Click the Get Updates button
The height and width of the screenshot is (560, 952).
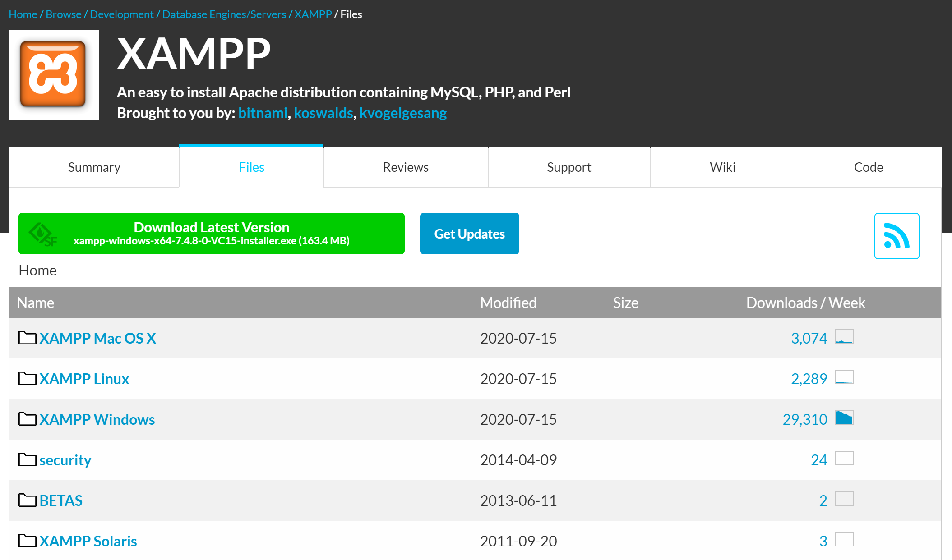[x=469, y=234]
